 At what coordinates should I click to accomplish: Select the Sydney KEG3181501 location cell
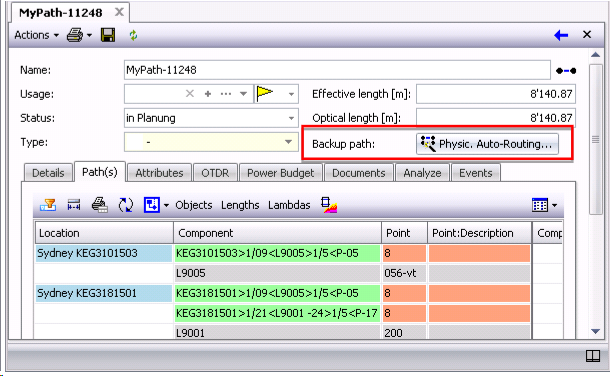tap(103, 293)
